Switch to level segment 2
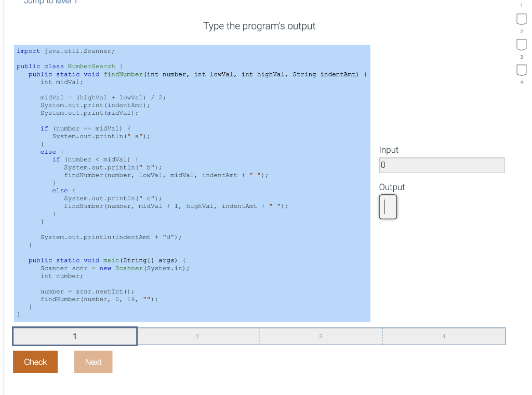 coord(197,336)
